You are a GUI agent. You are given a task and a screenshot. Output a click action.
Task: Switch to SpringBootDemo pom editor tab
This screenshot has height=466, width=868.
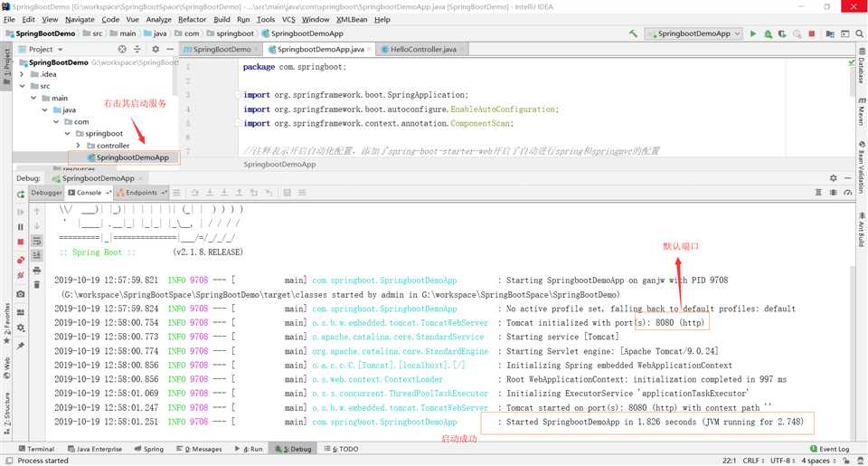[x=222, y=50]
